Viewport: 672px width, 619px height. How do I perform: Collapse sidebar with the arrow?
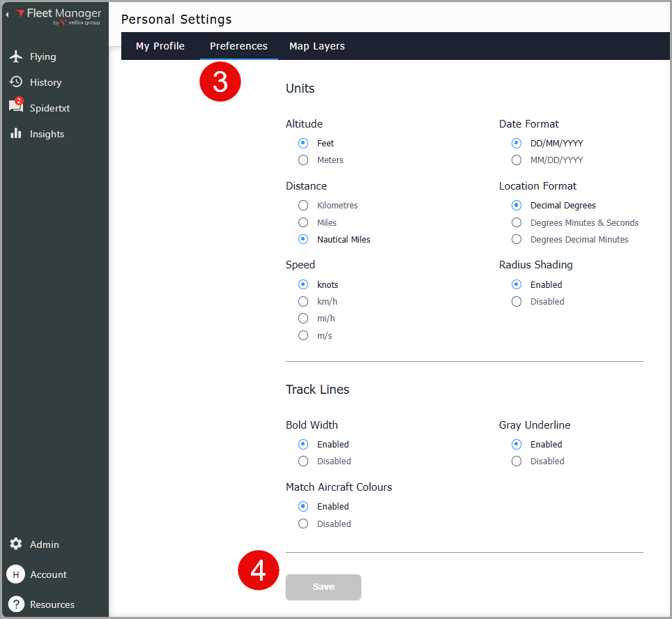pyautogui.click(x=7, y=15)
